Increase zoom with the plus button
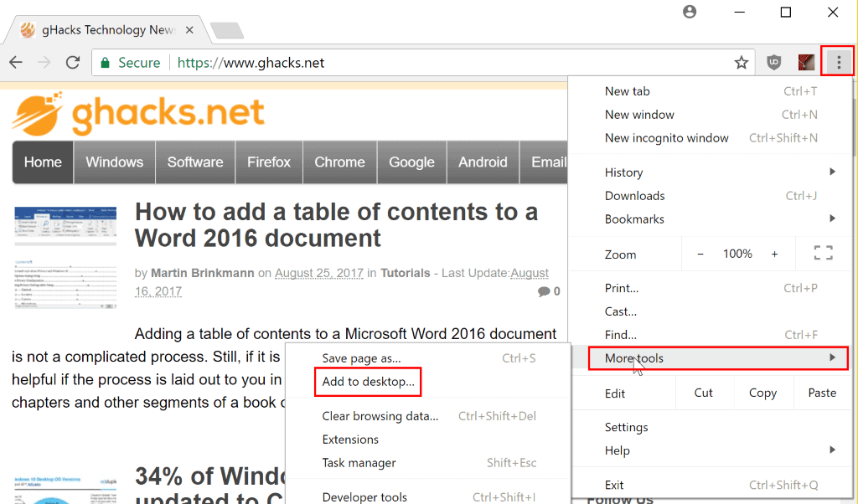858x504 pixels. coord(774,254)
